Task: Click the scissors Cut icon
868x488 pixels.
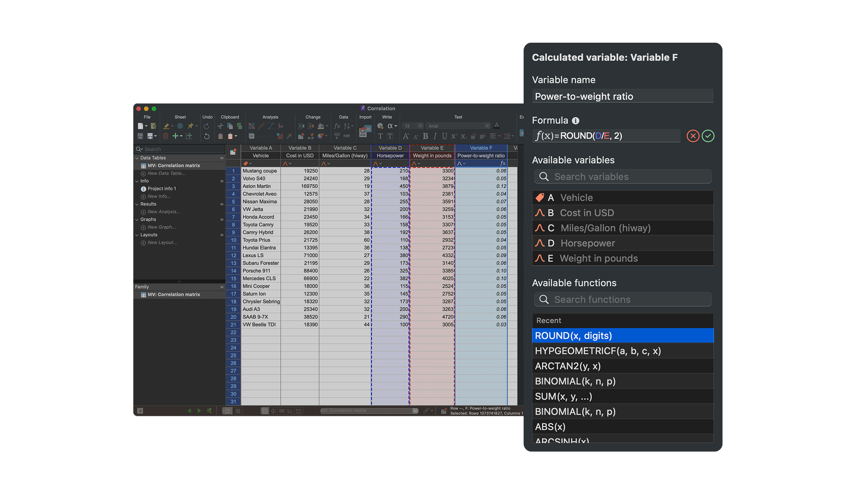Action: pyautogui.click(x=220, y=126)
